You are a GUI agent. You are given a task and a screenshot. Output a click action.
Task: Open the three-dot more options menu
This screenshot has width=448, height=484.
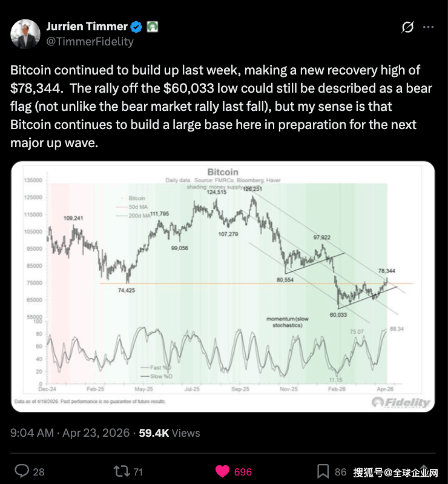(428, 27)
